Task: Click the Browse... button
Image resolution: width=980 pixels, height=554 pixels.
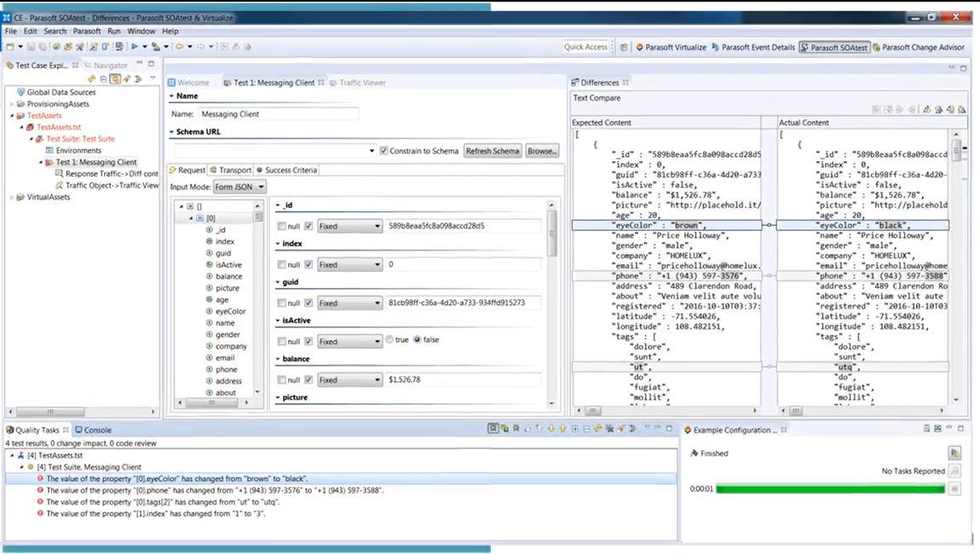Action: [x=542, y=151]
